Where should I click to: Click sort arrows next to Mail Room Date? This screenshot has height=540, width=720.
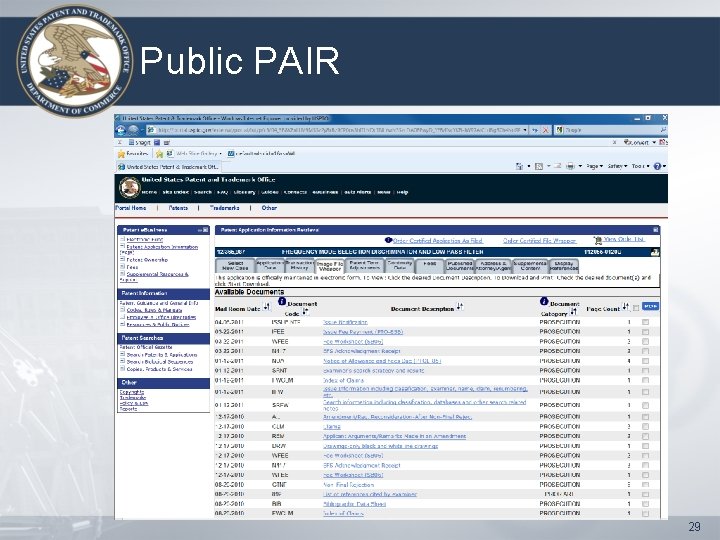(267, 306)
